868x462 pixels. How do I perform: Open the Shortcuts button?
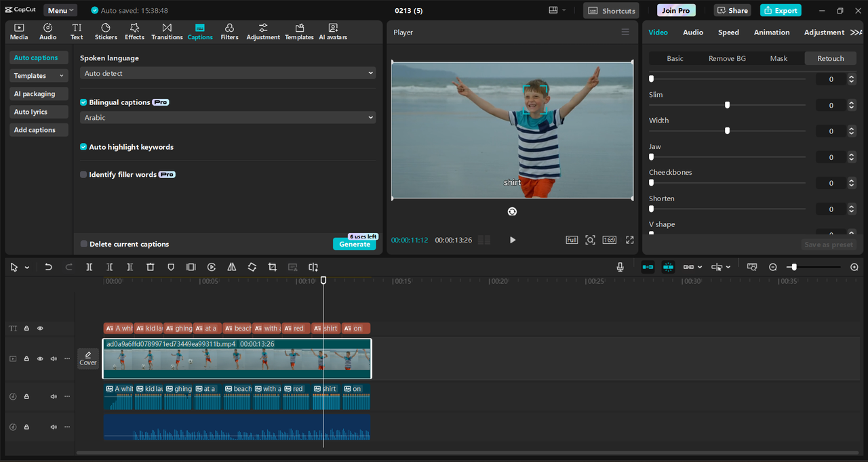tap(611, 10)
